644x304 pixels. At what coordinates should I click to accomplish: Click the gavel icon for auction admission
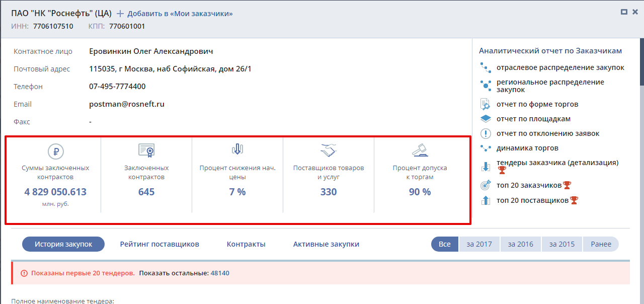click(420, 150)
